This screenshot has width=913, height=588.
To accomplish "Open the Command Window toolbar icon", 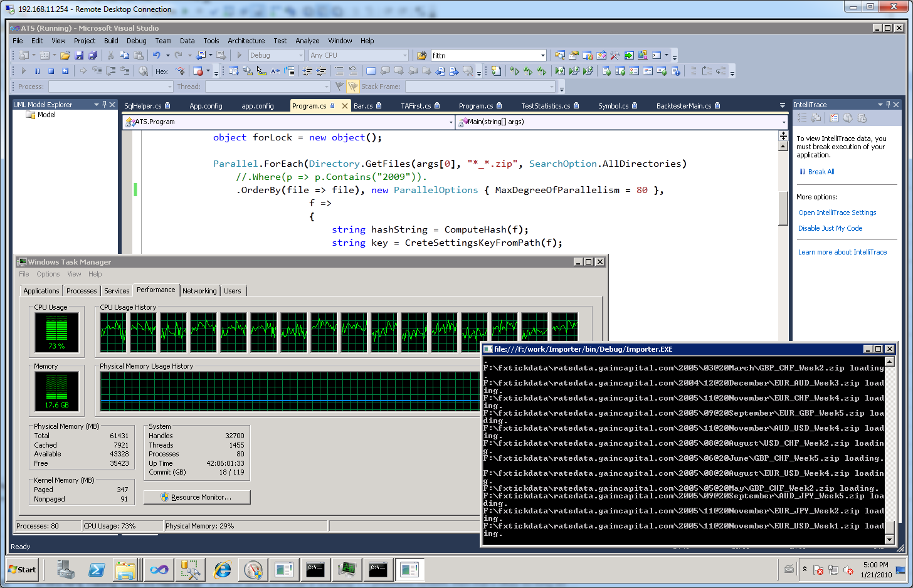I will click(x=657, y=55).
